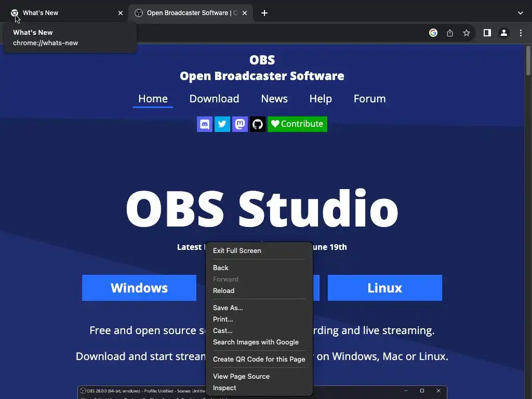Select Search Images with Google
The image size is (532, 399).
(x=259, y=342)
